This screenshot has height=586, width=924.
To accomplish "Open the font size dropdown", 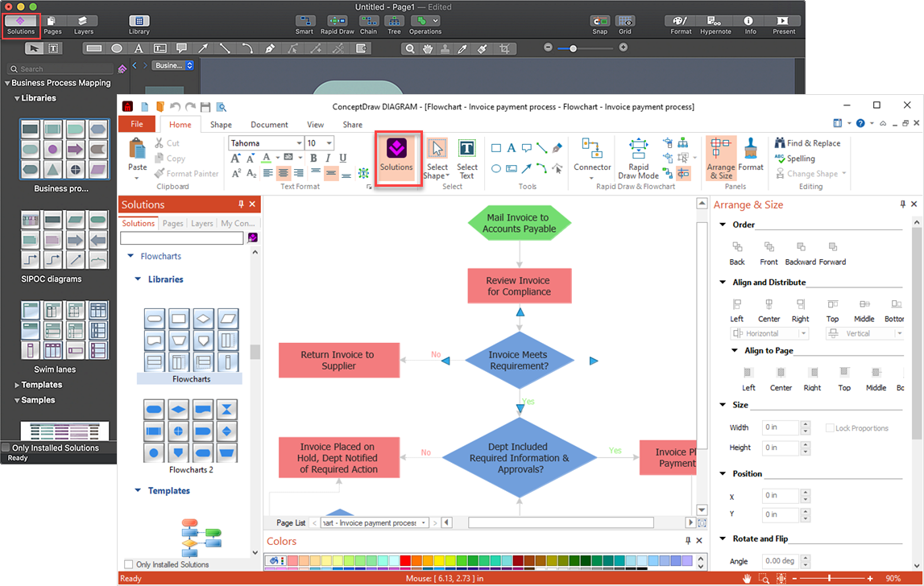I will click(329, 143).
